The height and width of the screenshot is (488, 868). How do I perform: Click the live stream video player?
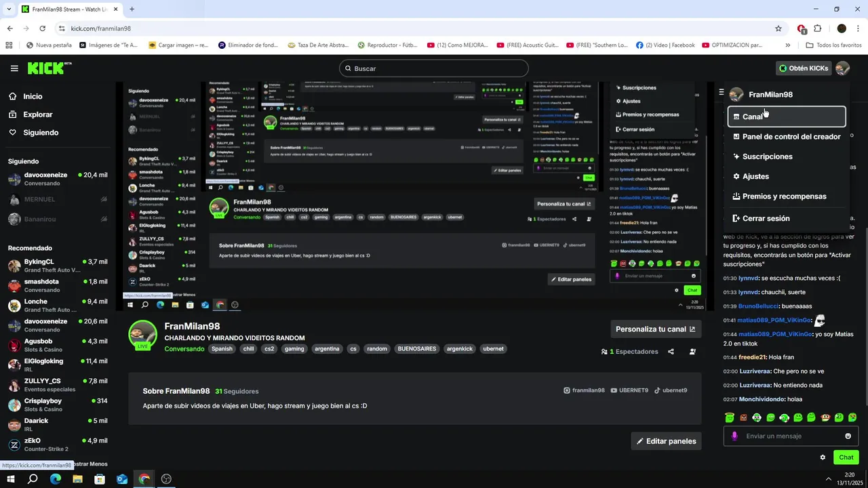tap(415, 197)
